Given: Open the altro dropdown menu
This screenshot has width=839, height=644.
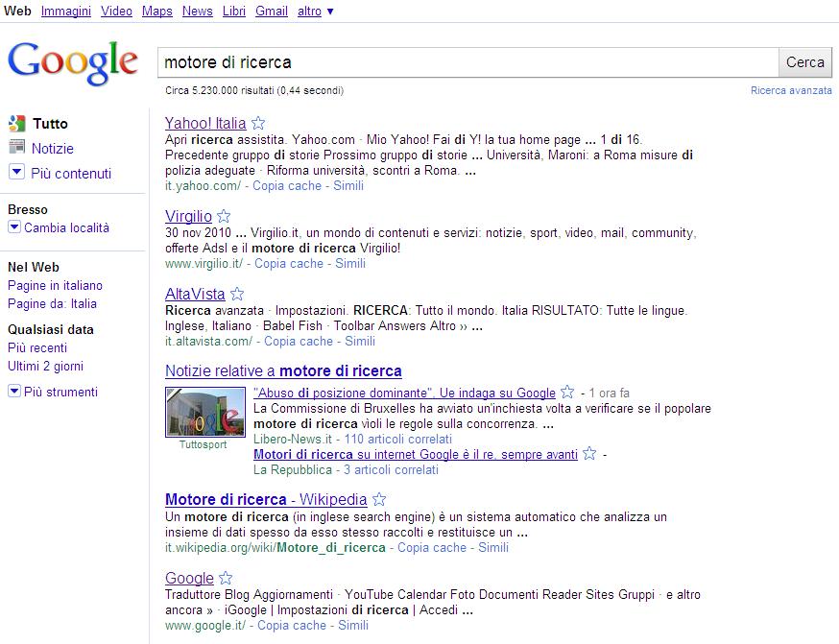Looking at the screenshot, I should click(x=316, y=11).
